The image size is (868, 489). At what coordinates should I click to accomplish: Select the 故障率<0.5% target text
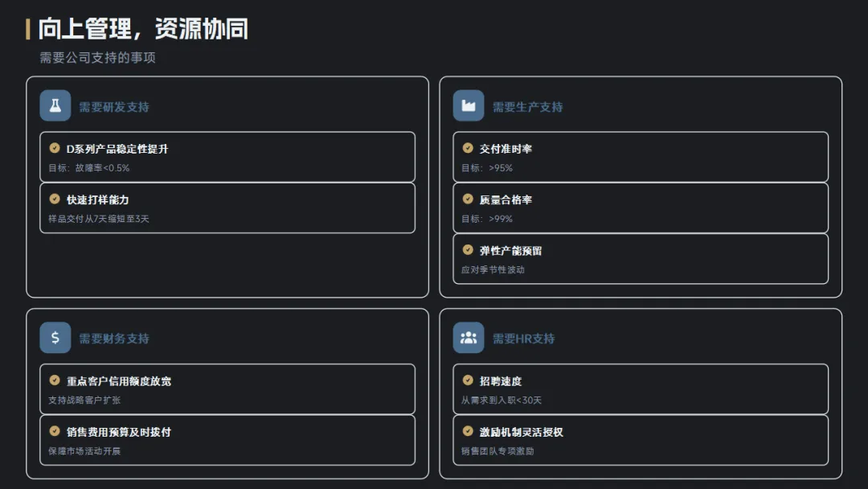[x=102, y=168]
